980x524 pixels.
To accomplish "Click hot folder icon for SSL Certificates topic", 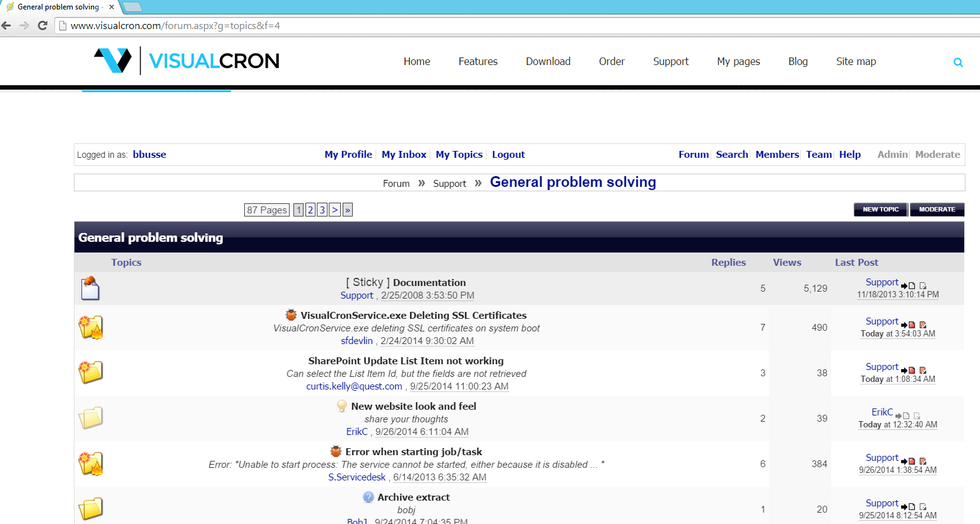I will coord(90,328).
